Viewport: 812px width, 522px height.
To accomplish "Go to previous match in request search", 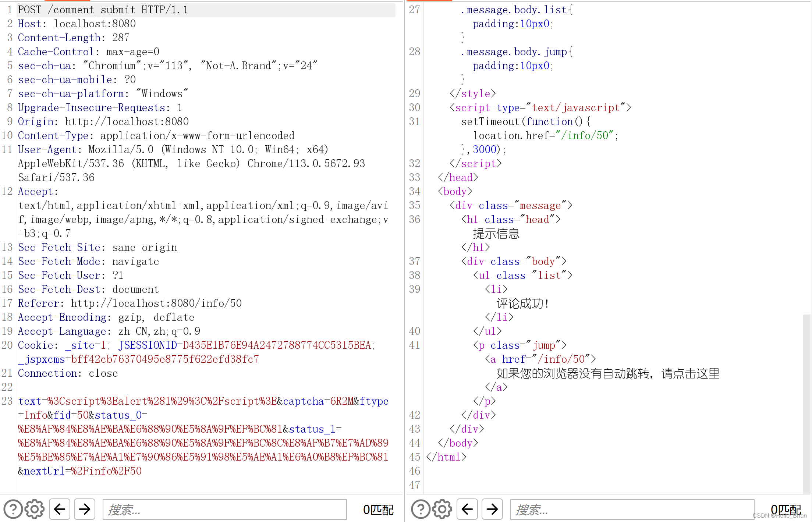I will (x=60, y=509).
